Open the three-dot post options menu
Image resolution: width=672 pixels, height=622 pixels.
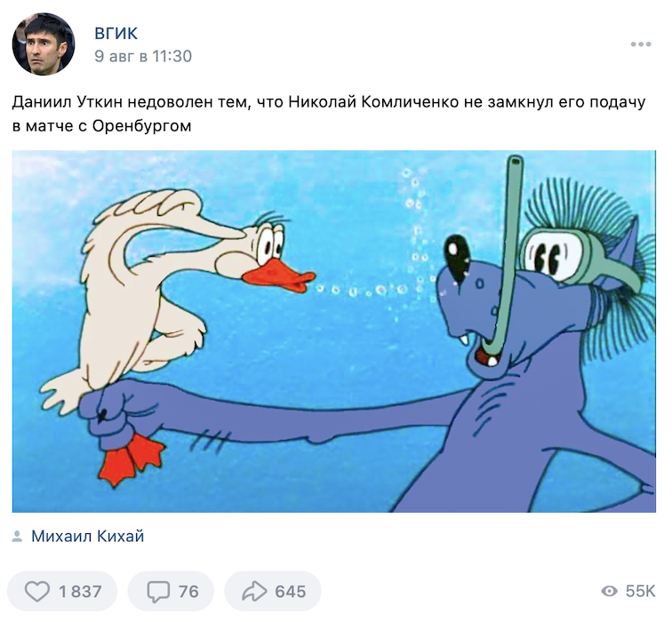click(641, 44)
